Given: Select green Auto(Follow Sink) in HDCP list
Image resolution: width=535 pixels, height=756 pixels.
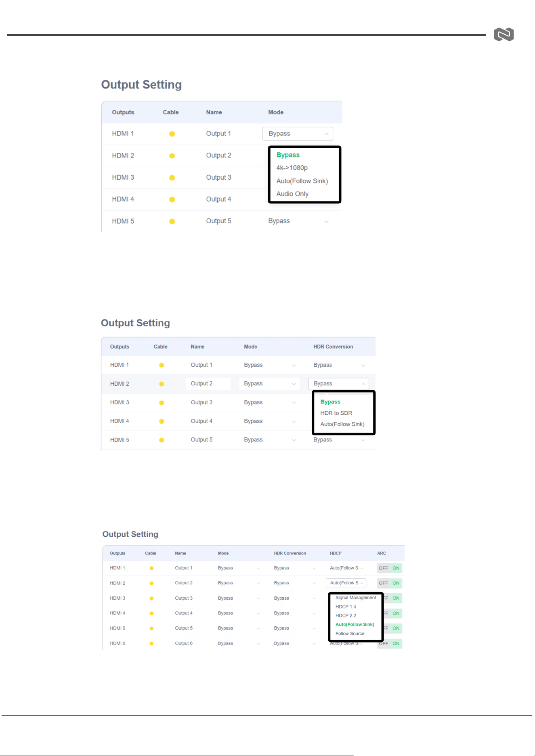Looking at the screenshot, I should coord(355,625).
